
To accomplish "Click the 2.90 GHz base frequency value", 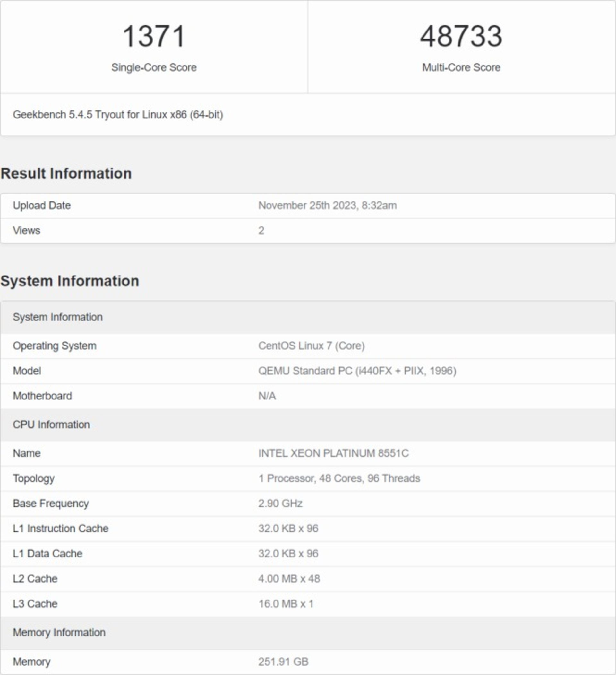I will tap(280, 503).
